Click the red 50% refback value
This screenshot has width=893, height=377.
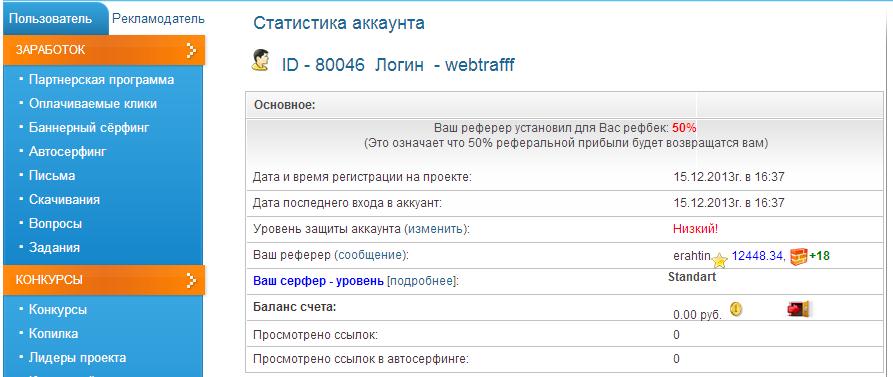[x=684, y=128]
